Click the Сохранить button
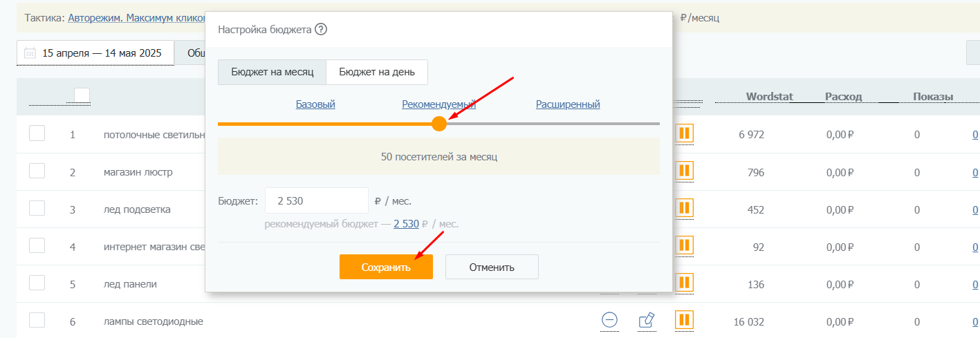This screenshot has height=338, width=980. tap(386, 267)
